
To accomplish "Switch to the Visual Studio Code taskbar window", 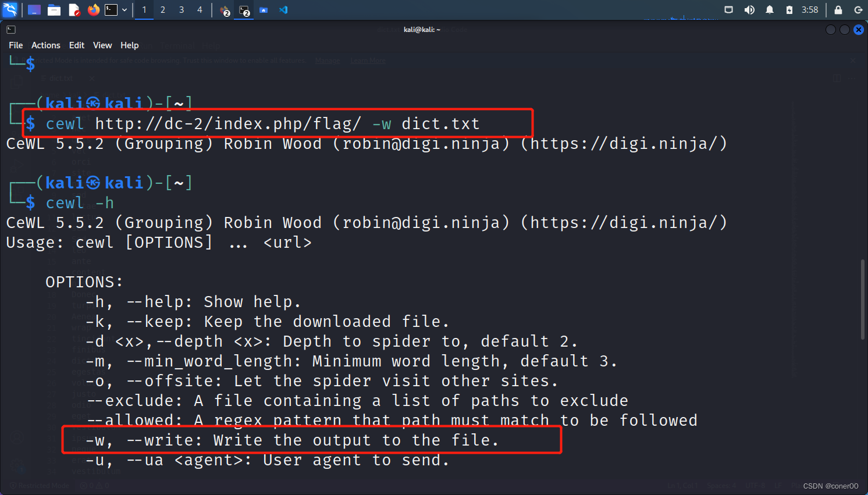I will [283, 10].
